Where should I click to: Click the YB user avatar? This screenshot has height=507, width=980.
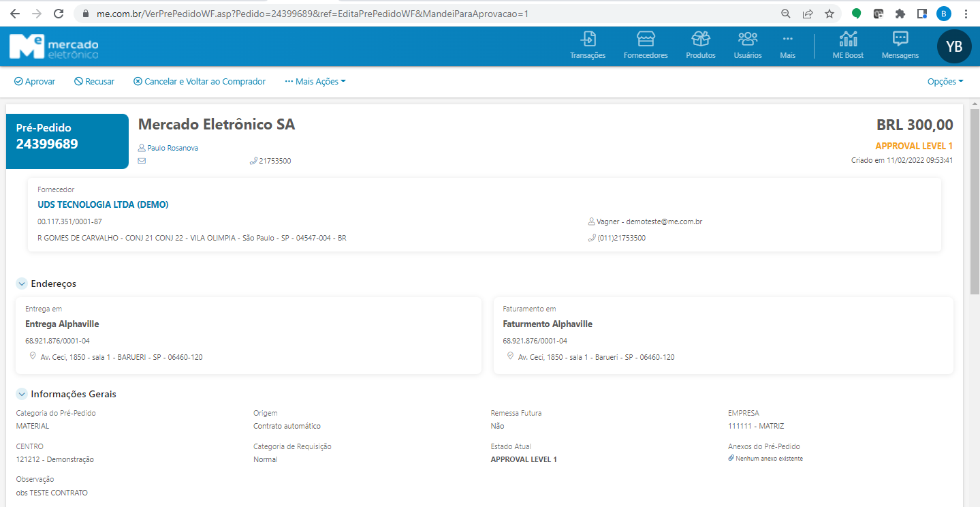(954, 46)
